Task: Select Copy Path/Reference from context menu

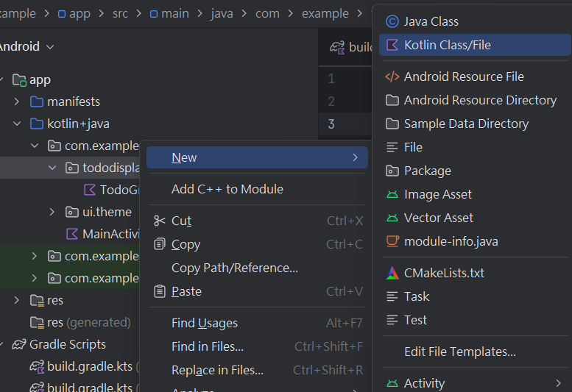Action: click(x=234, y=268)
